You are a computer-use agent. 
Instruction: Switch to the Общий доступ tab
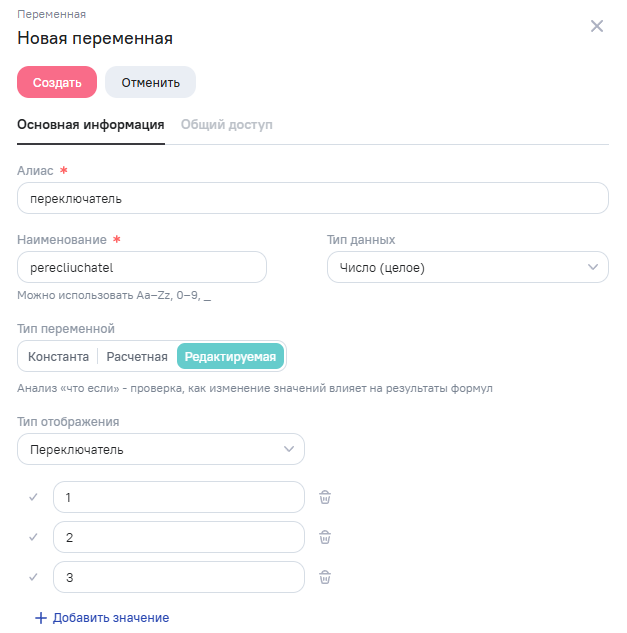coord(226,125)
